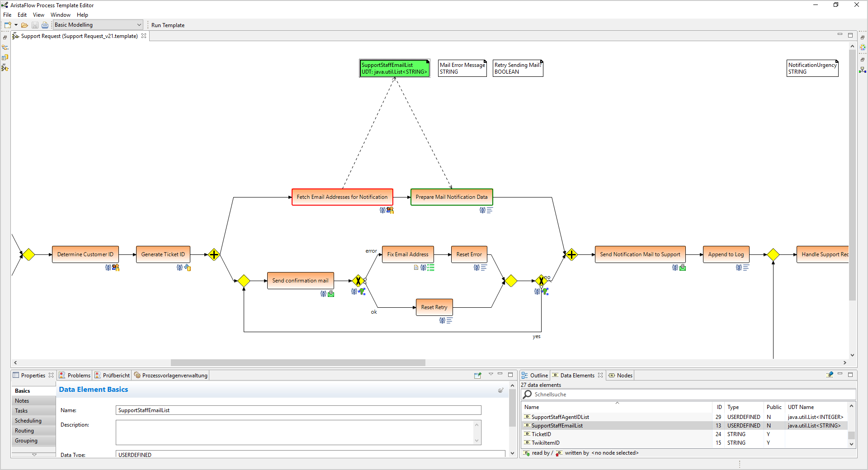Expand the new template dropdown arrow
The height and width of the screenshot is (470, 868).
point(16,25)
